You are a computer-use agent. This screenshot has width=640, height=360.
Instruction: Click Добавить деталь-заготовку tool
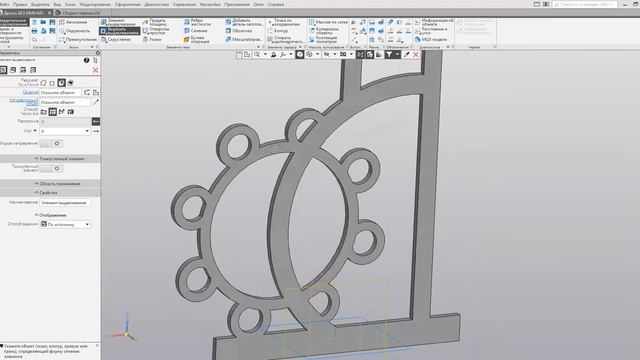(x=244, y=22)
